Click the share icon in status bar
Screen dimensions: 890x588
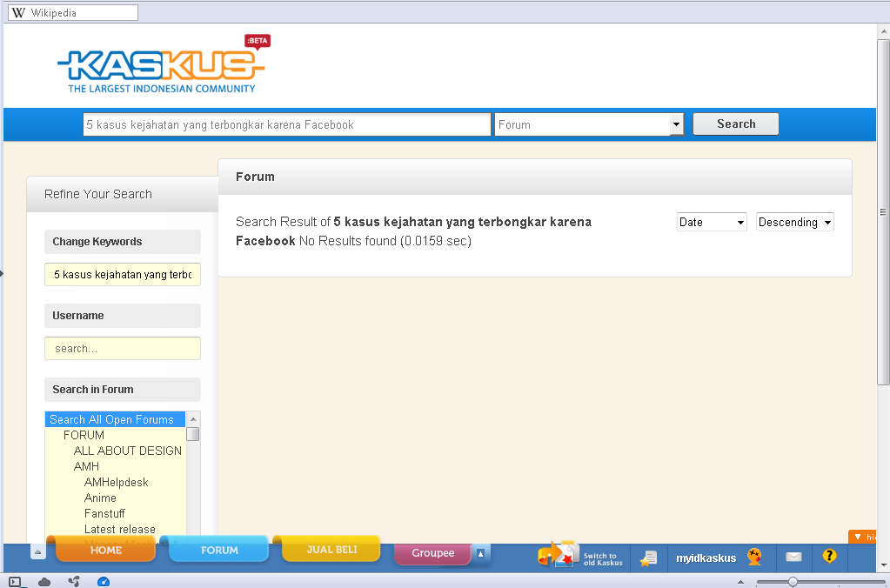pos(74,581)
